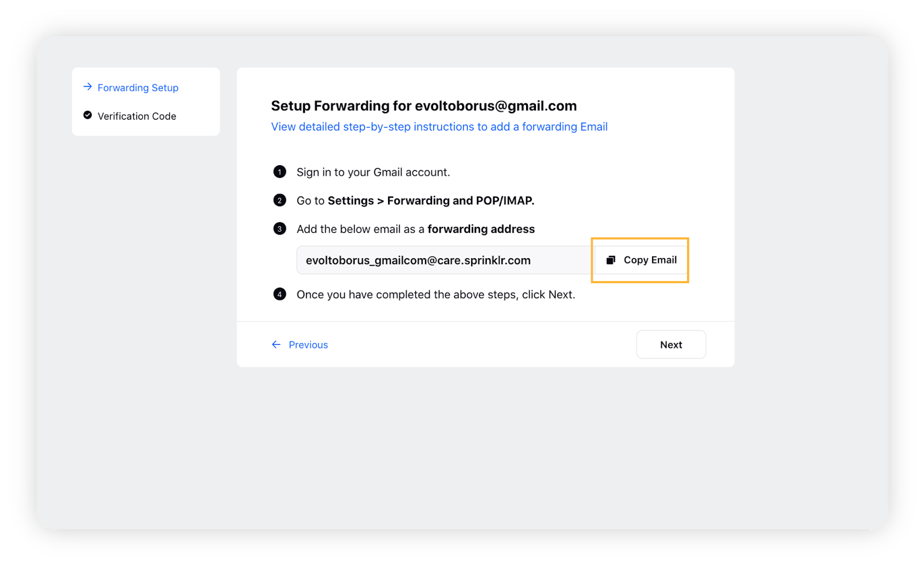Screen dimensions: 924x566
Task: Open the Verification Code step
Action: [x=137, y=116]
